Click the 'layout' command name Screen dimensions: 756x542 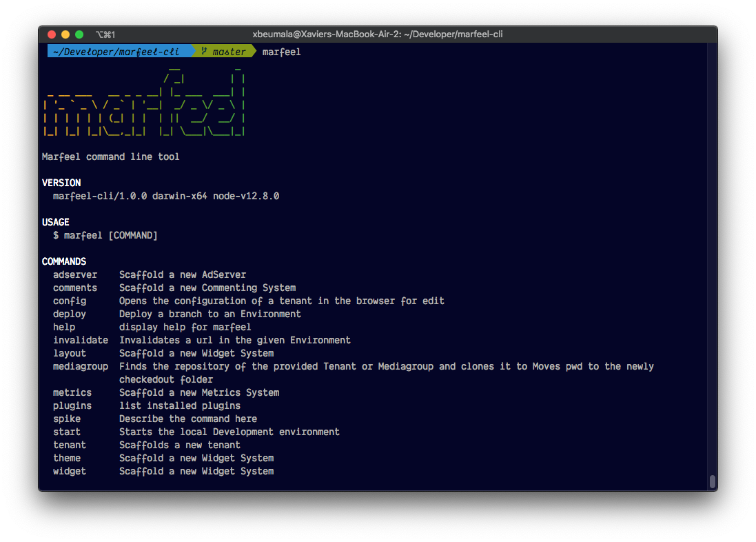point(70,353)
